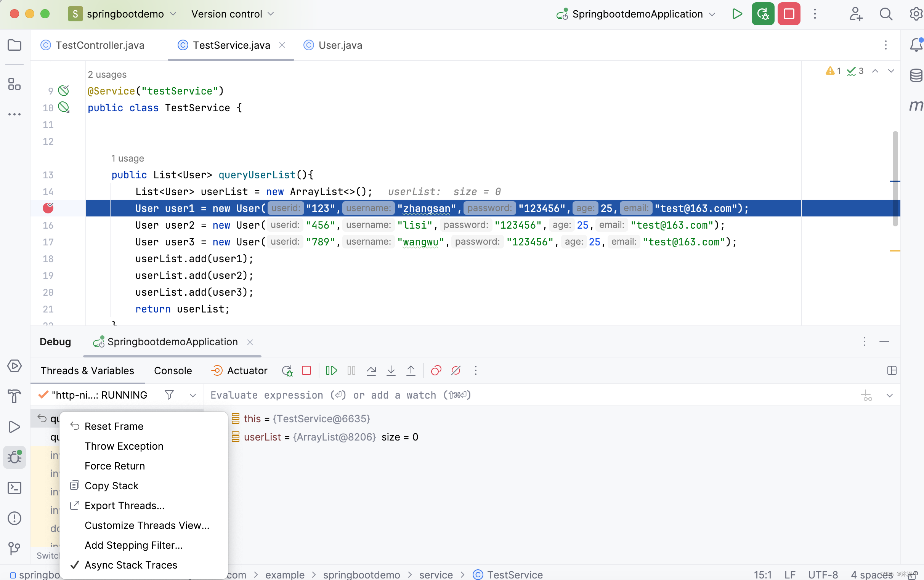
Task: Switch to the User.java editor tab
Action: pyautogui.click(x=340, y=45)
